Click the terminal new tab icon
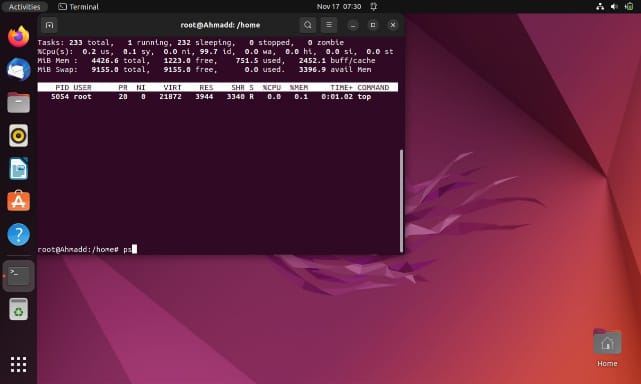The image size is (641, 384). coord(49,25)
